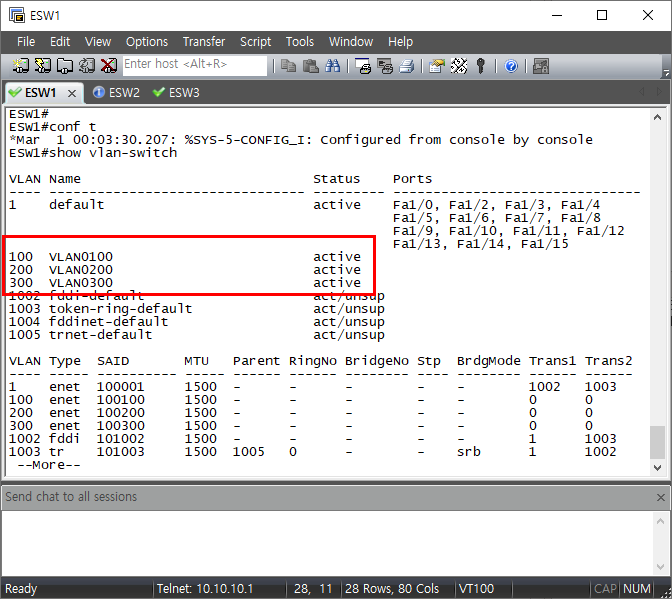Open Global Options checkered icon
The image size is (672, 599).
[x=459, y=66]
